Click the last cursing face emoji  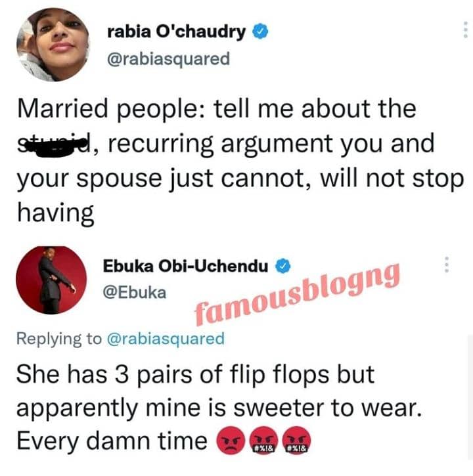(x=296, y=441)
